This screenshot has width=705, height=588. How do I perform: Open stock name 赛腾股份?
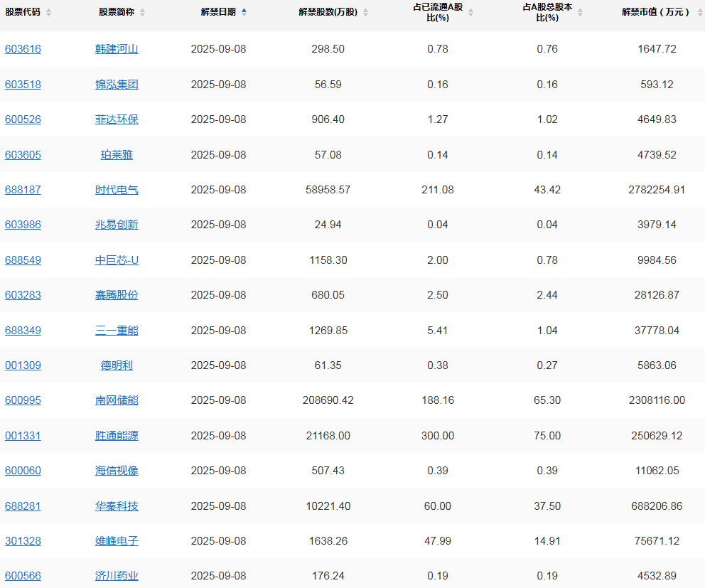[117, 295]
